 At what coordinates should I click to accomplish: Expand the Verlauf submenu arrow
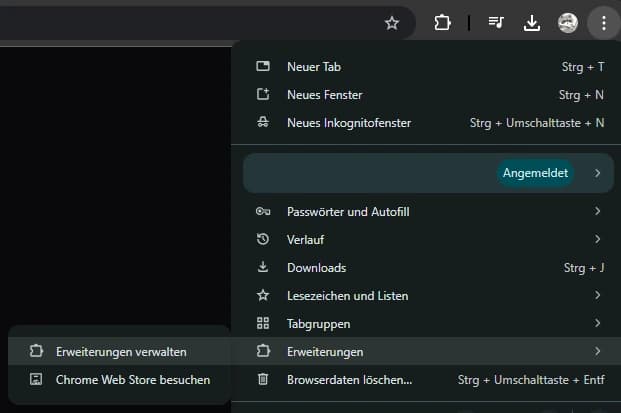point(597,239)
